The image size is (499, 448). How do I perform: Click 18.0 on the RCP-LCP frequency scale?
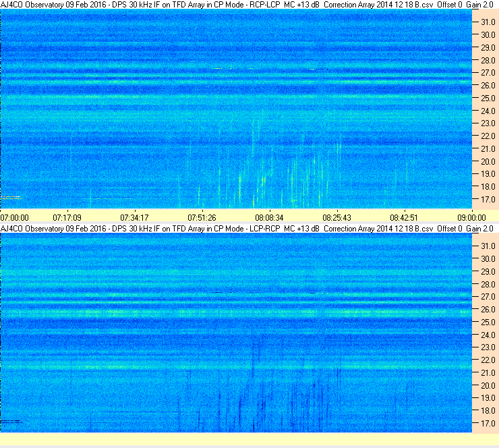[x=488, y=187]
